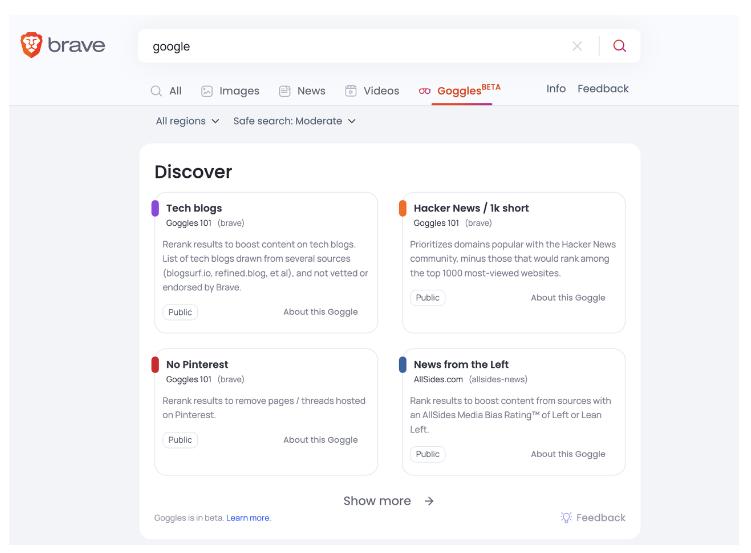Viewport: 751px width, 553px height.
Task: Click in the search field containing google
Action: pyautogui.click(x=350, y=46)
